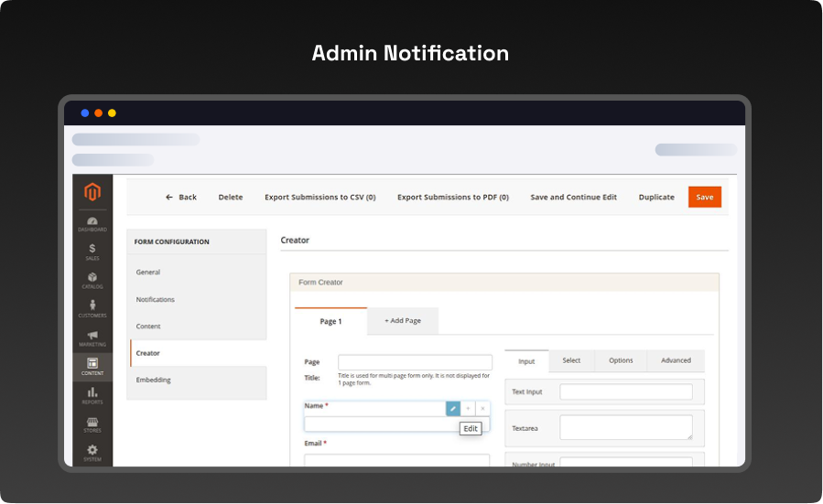Click the Textarea field box
Viewport: 823px width, 504px height.
click(626, 427)
